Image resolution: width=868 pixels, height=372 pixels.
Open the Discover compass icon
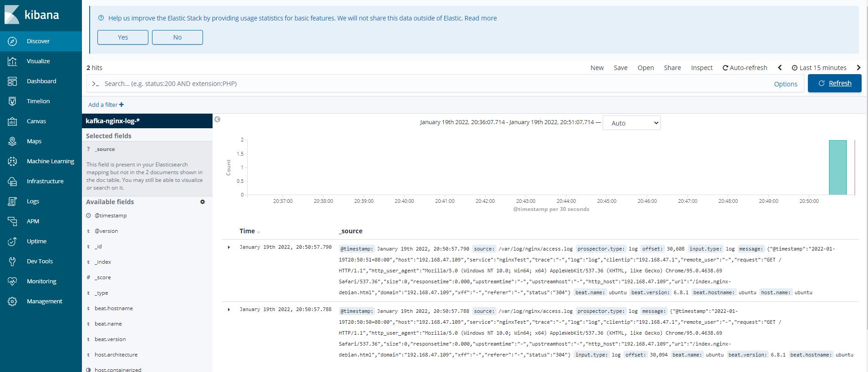coord(12,41)
